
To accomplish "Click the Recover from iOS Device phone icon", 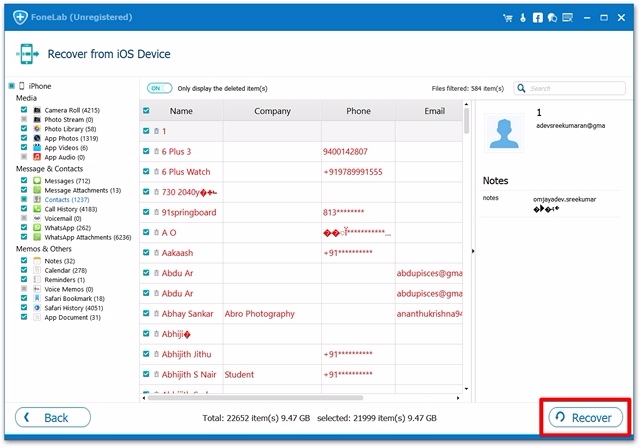I will click(27, 54).
